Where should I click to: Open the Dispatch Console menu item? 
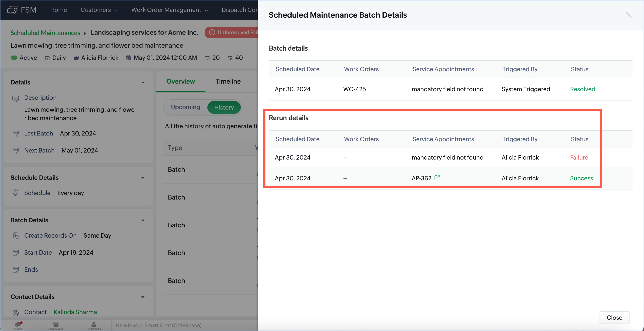coord(239,10)
